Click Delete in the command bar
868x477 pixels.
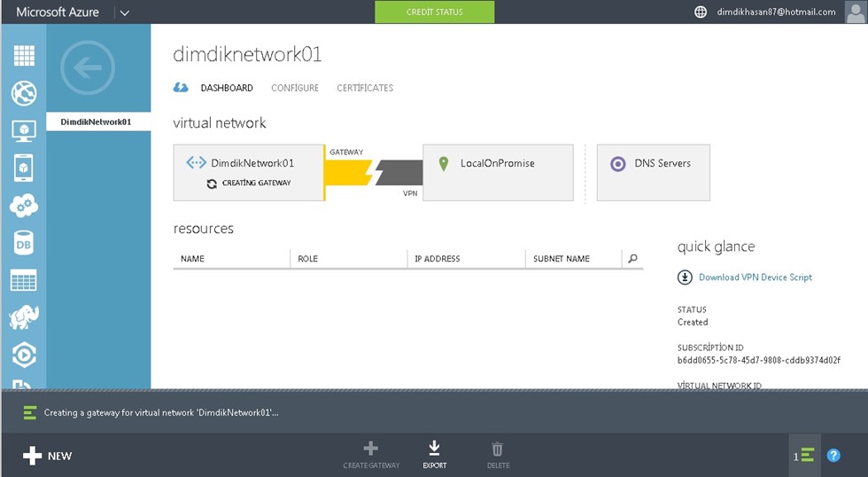click(x=498, y=456)
